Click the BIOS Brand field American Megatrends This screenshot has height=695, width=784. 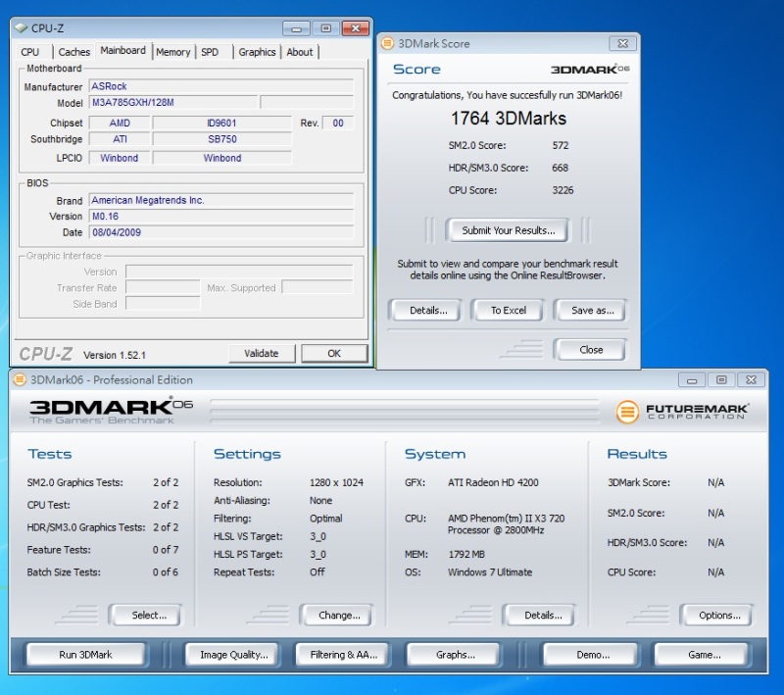221,200
